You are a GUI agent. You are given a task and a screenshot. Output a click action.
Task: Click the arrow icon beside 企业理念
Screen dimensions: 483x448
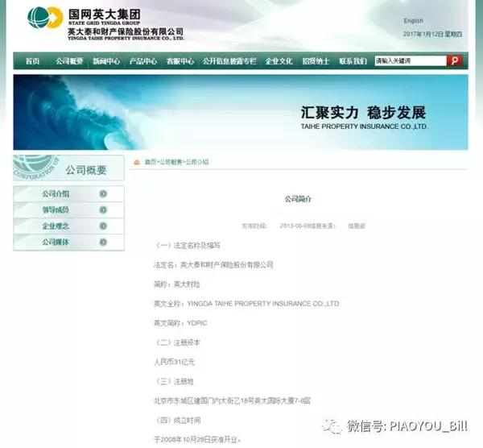pyautogui.click(x=103, y=226)
